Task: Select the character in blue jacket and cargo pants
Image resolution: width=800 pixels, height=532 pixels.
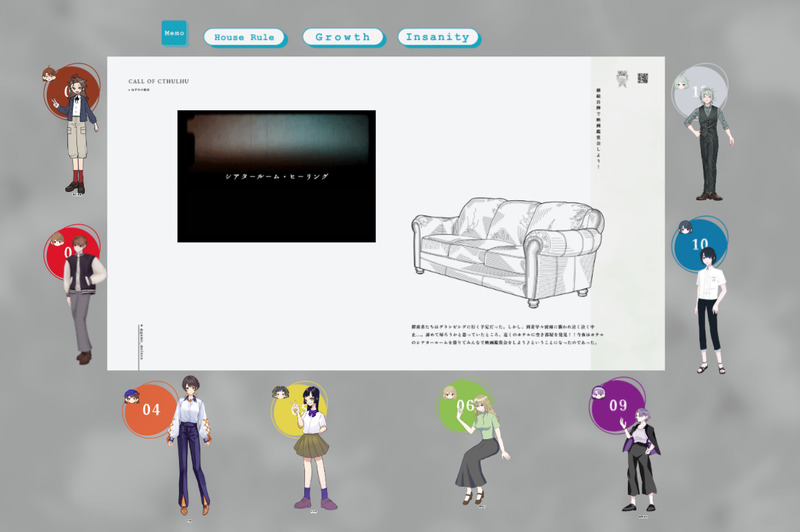Action: point(78,135)
